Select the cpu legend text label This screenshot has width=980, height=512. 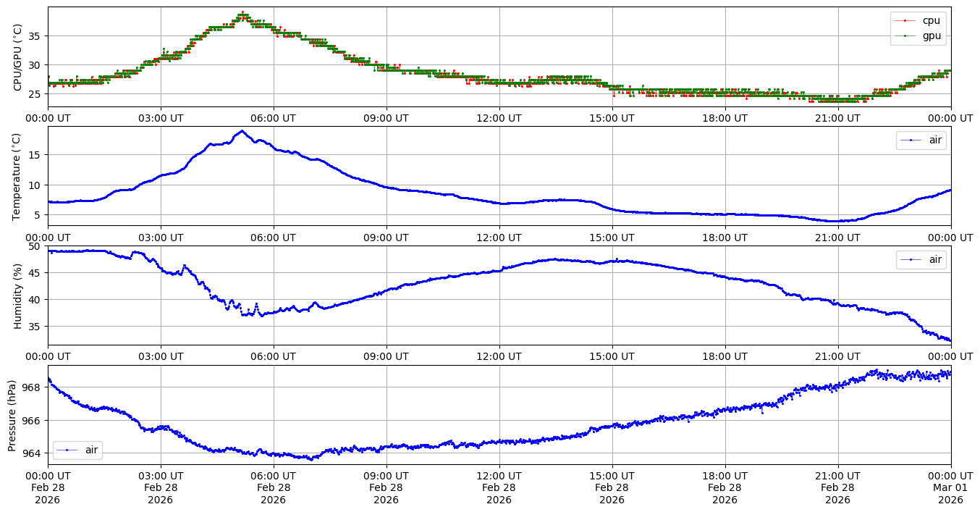click(932, 20)
